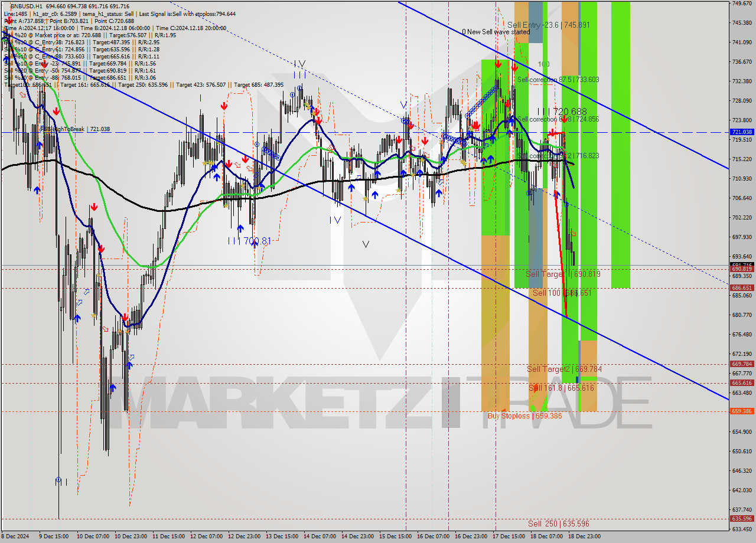Click the Sell Entry -23.6 | 745.891 label
756x543 pixels.
[x=548, y=25]
